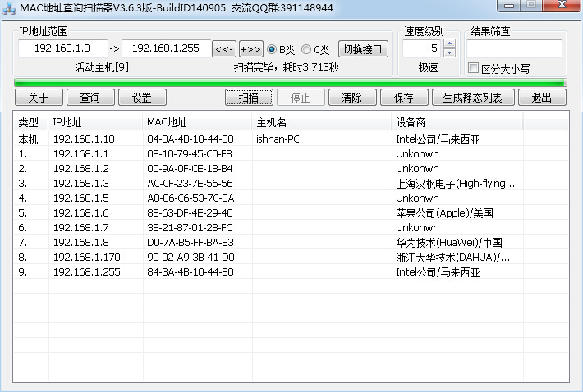The width and height of the screenshot is (583, 392).
Task: Click the 切换接口 button
Action: click(x=363, y=49)
